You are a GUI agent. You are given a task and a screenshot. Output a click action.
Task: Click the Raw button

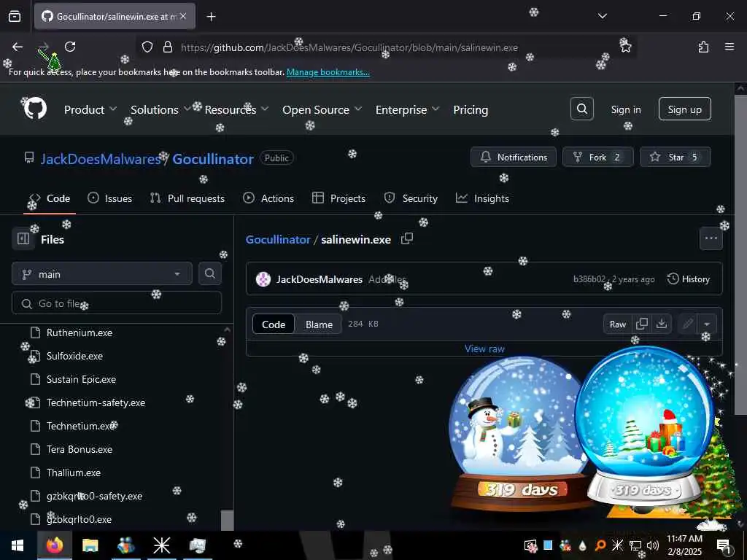[617, 324]
